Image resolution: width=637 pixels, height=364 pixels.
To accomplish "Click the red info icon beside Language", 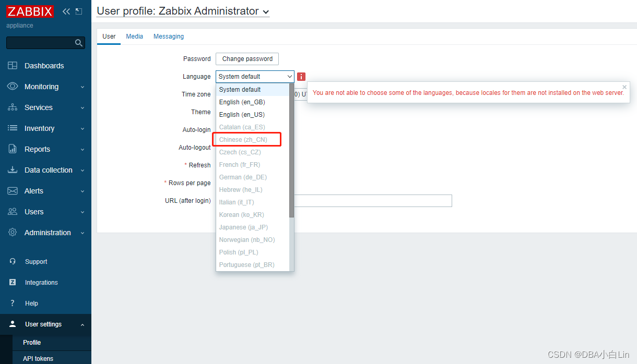I will (301, 76).
